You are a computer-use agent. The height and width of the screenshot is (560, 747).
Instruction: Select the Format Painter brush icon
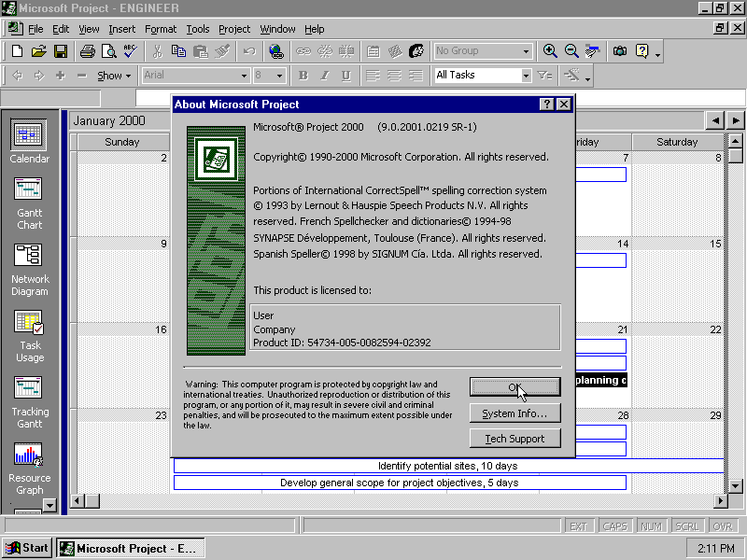[x=222, y=51]
